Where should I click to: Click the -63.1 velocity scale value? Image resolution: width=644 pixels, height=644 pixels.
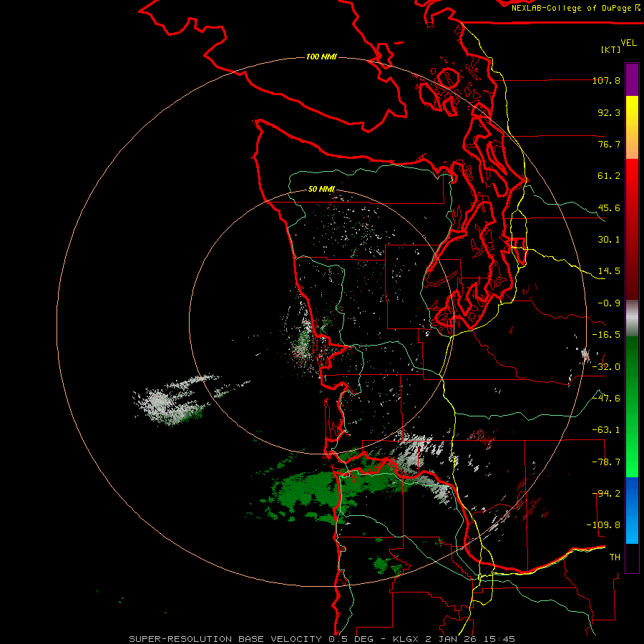pyautogui.click(x=606, y=430)
